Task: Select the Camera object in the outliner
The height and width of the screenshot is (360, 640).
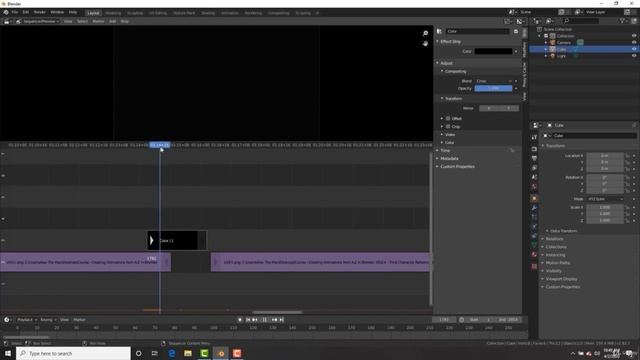Action: (x=564, y=42)
